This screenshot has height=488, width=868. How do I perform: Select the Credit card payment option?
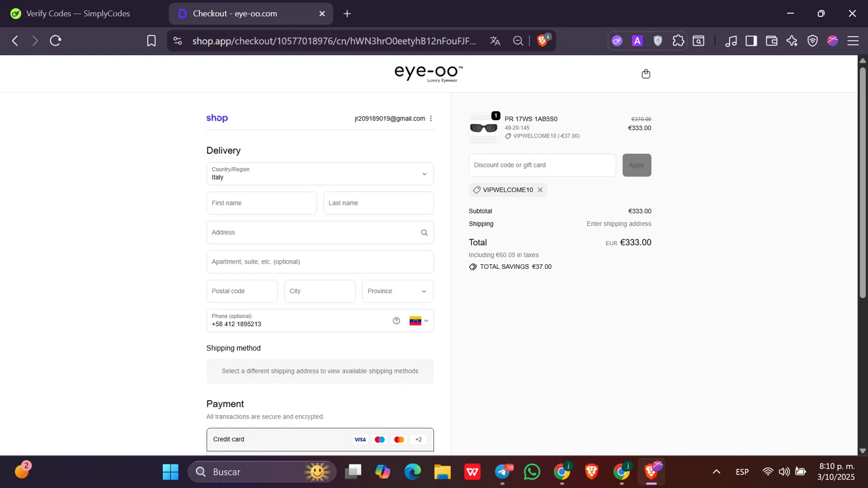click(x=320, y=439)
